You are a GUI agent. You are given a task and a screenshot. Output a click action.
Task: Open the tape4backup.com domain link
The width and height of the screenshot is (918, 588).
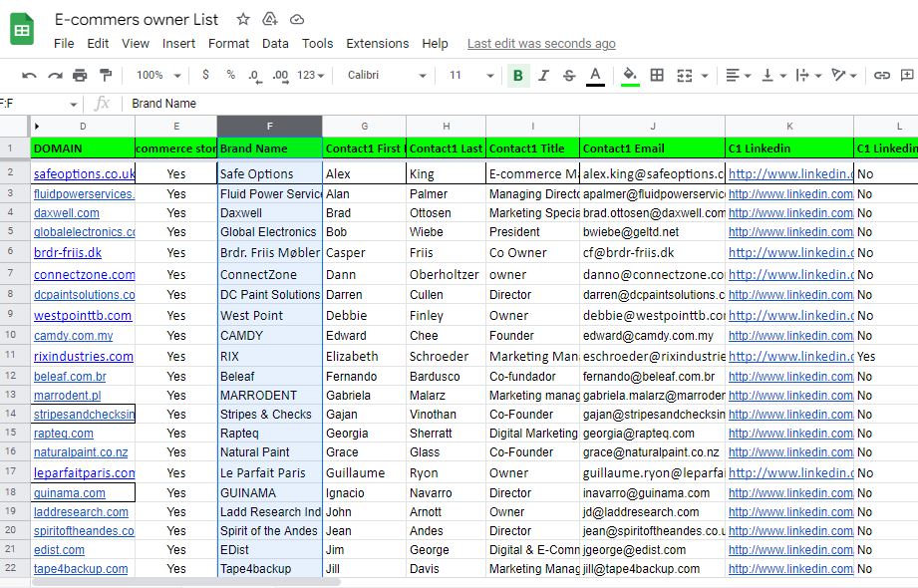[x=81, y=569]
